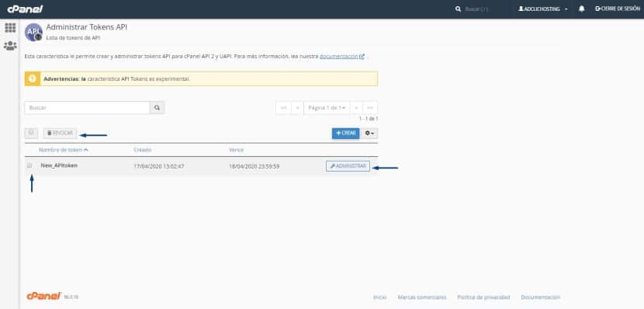The height and width of the screenshot is (309, 644).
Task: Go to next page of tokens
Action: click(356, 108)
